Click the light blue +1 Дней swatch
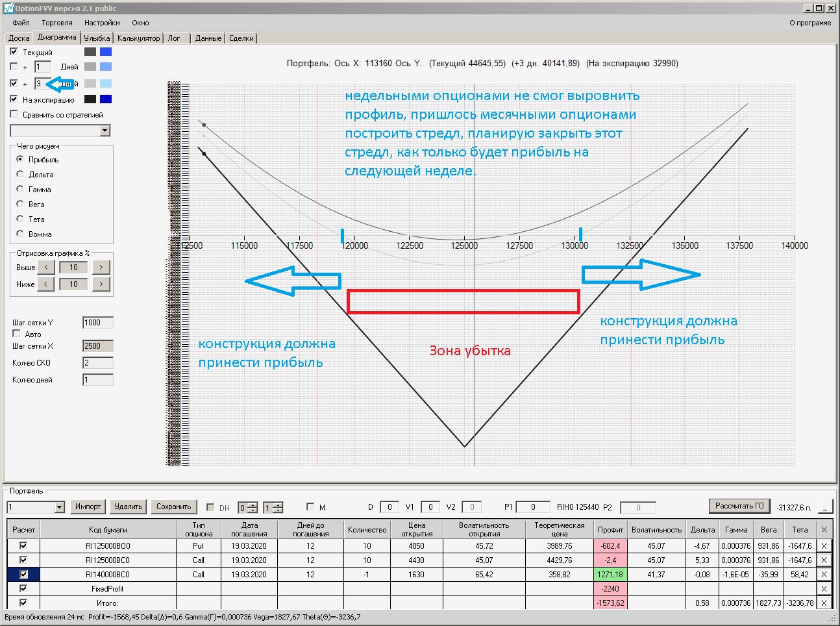Viewport: 840px width, 626px height. [x=106, y=67]
